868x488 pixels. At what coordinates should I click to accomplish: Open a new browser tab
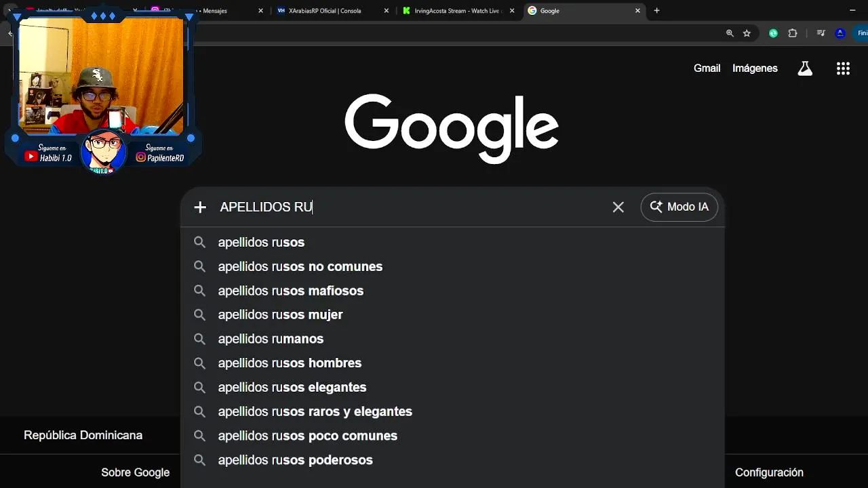click(656, 11)
